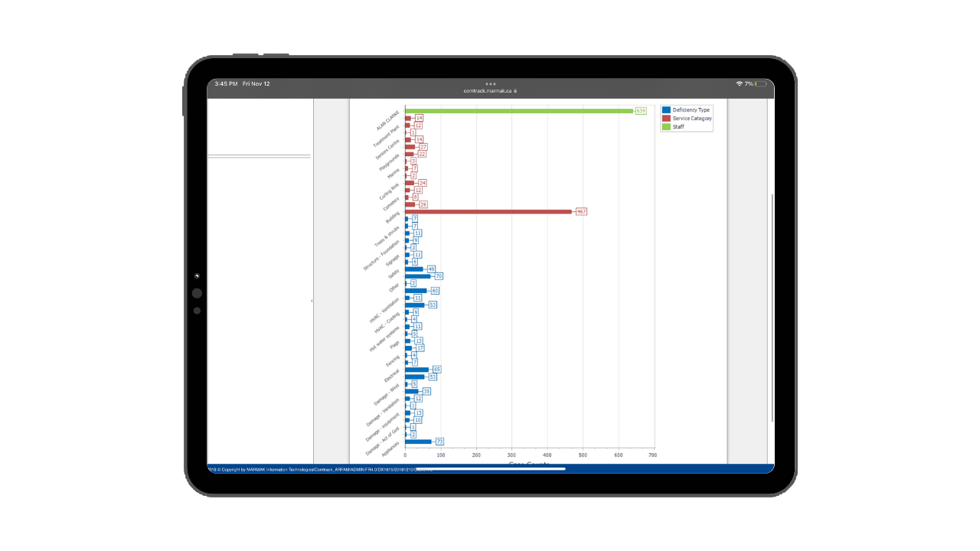The image size is (980, 551).
Task: Click the 49 data label
Action: (431, 269)
